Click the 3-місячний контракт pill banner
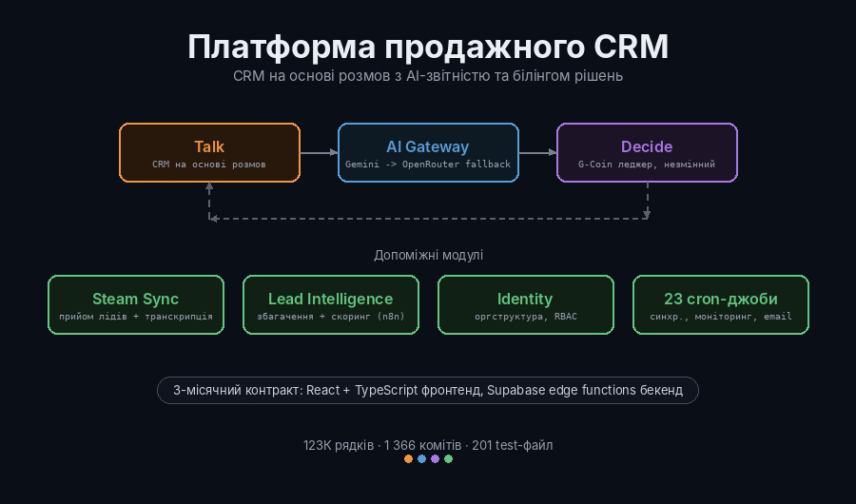The width and height of the screenshot is (856, 504). coord(428,391)
